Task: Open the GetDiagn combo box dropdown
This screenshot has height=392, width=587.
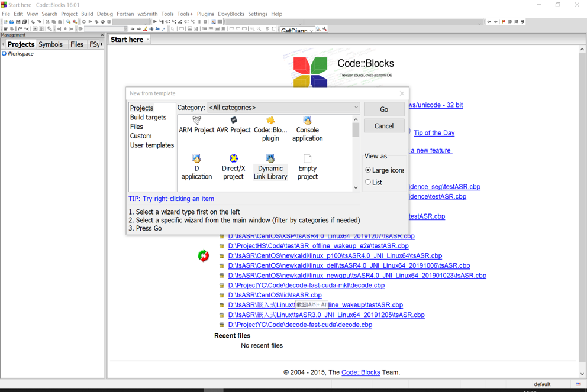Action: tap(311, 30)
